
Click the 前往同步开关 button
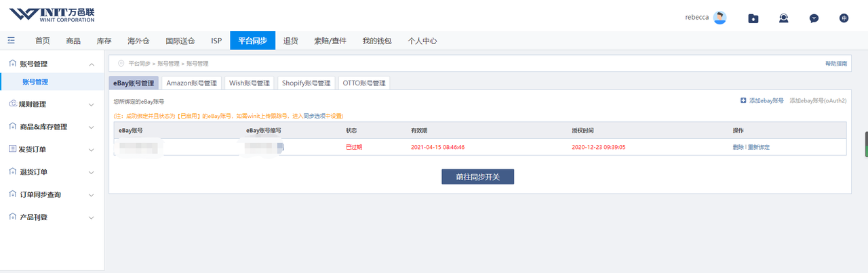point(478,176)
